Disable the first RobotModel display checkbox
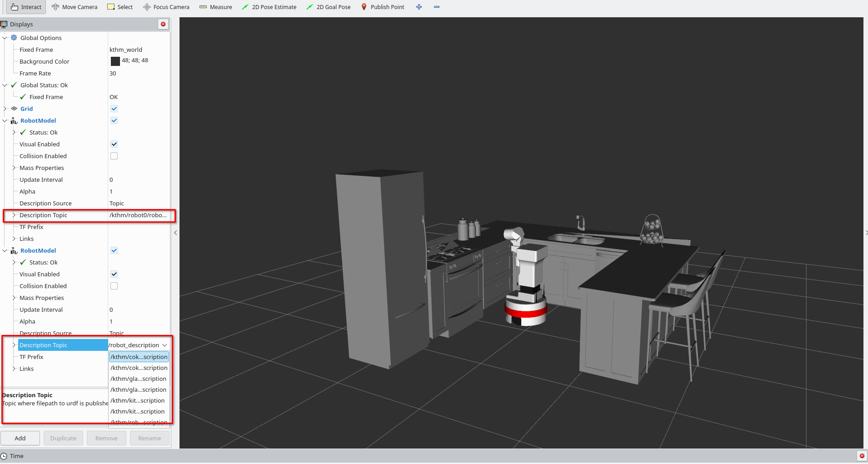868x464 pixels. pyautogui.click(x=114, y=120)
